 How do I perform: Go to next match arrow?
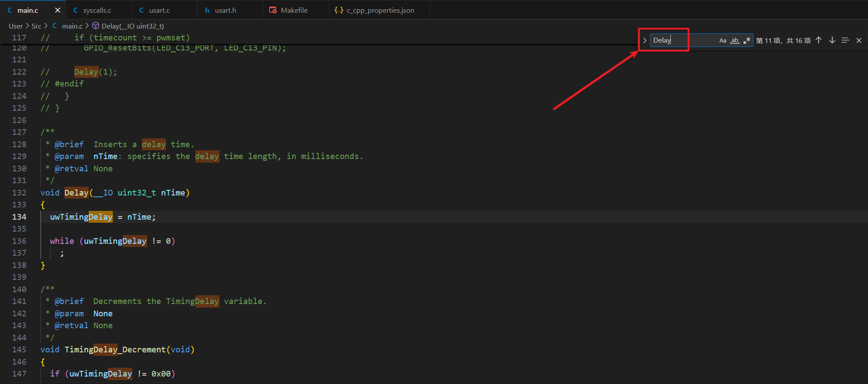point(832,40)
